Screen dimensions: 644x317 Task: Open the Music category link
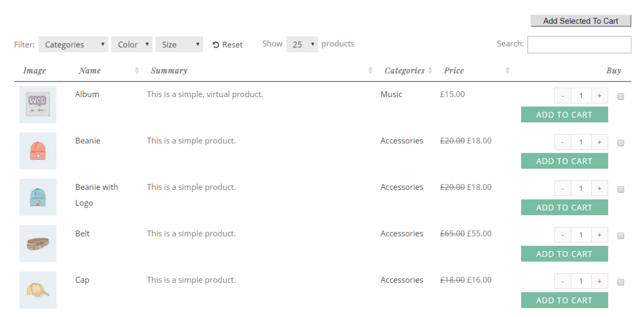coord(391,94)
